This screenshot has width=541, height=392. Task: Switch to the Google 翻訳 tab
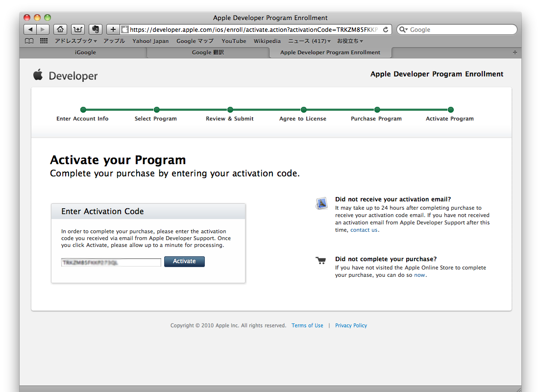208,52
